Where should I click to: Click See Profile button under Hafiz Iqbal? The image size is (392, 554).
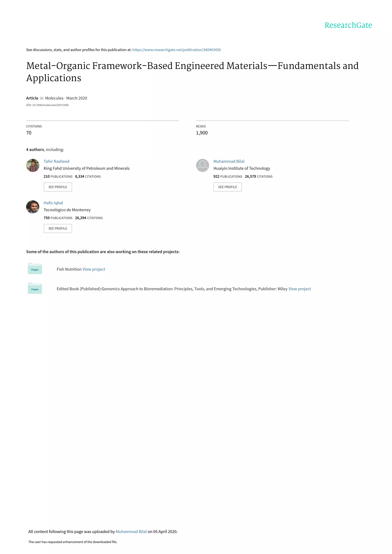58,229
